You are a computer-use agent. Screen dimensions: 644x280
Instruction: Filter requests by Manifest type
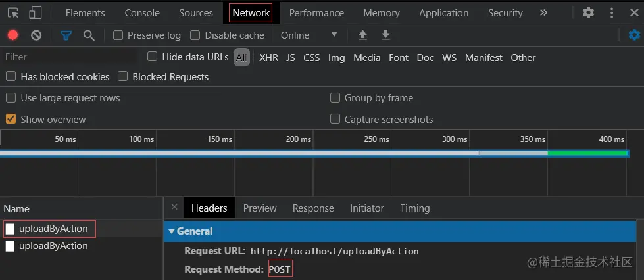(483, 57)
